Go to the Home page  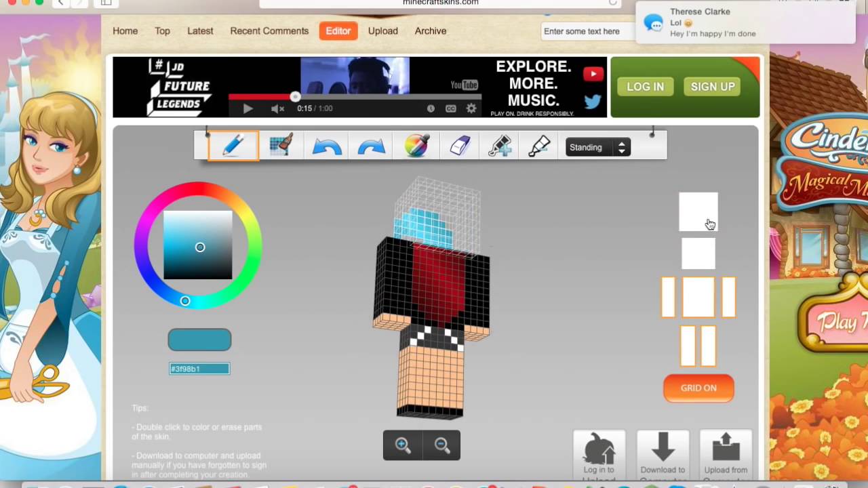[x=125, y=31]
